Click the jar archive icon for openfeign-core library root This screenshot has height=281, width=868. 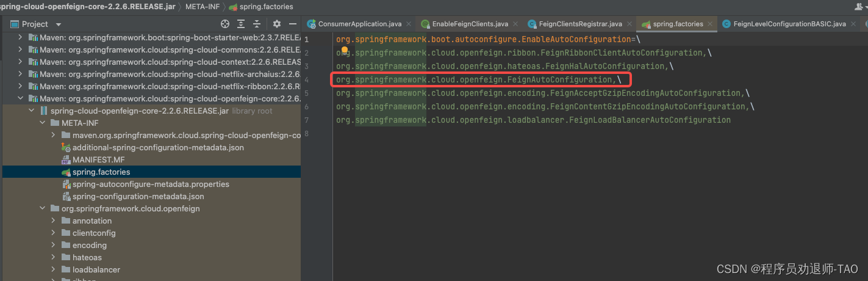click(44, 111)
